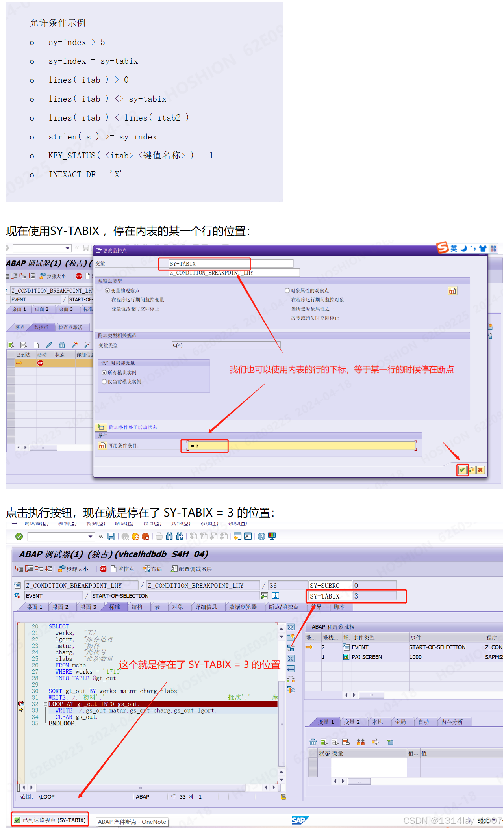Click the customize local layout monitor icon

[272, 536]
